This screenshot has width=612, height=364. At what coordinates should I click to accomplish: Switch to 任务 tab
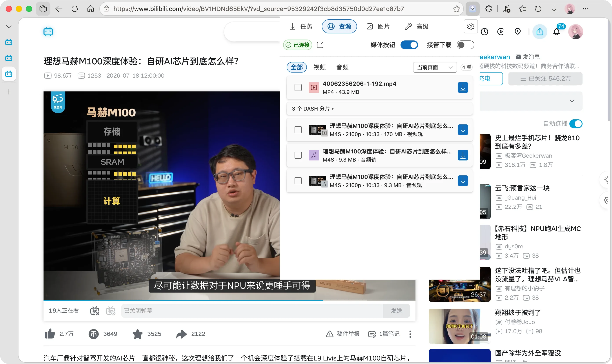coord(301,26)
